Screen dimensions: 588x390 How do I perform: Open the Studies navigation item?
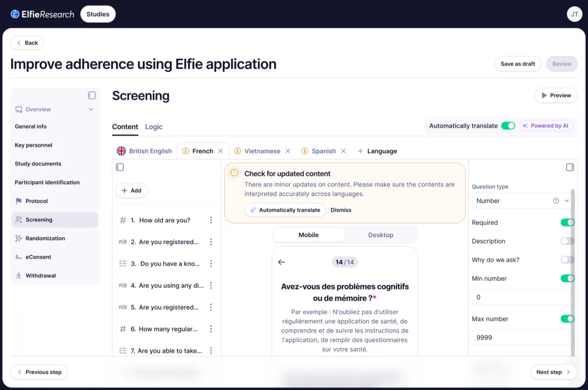tap(98, 14)
